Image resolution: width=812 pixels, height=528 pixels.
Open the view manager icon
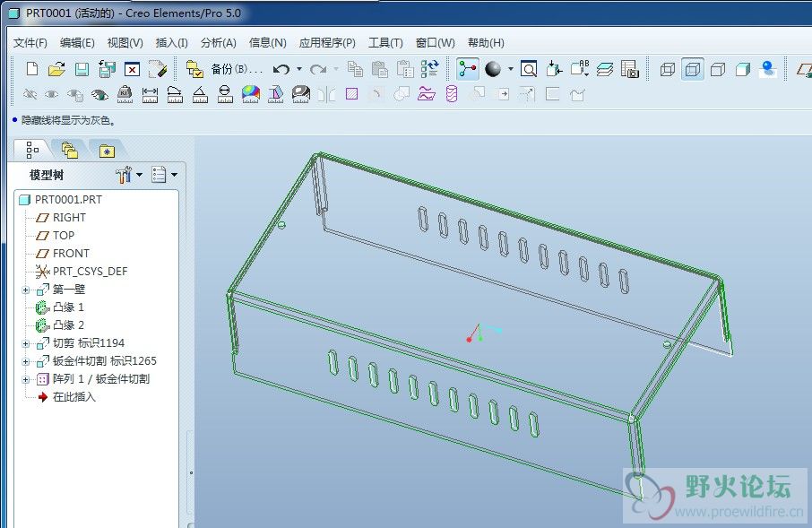[x=630, y=69]
